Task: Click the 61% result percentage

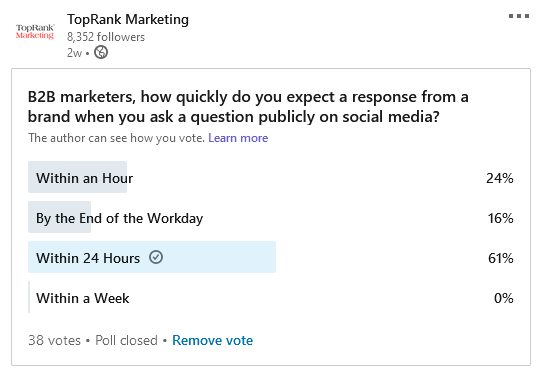Action: coord(500,258)
